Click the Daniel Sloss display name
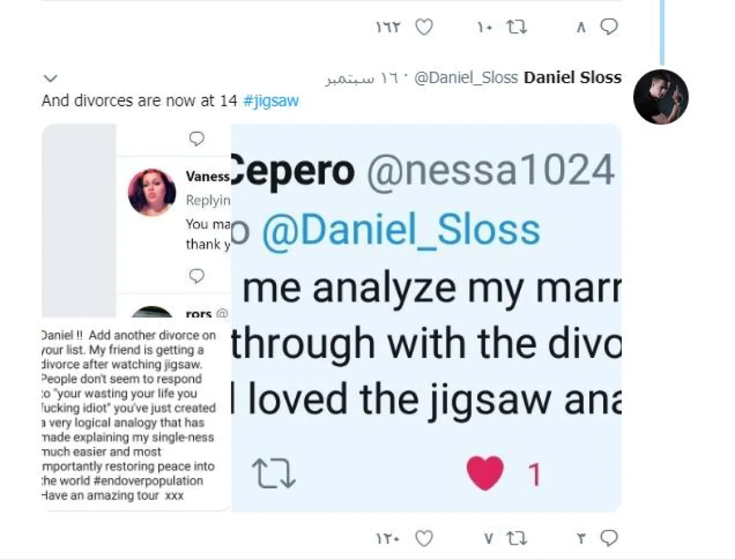 tap(573, 78)
